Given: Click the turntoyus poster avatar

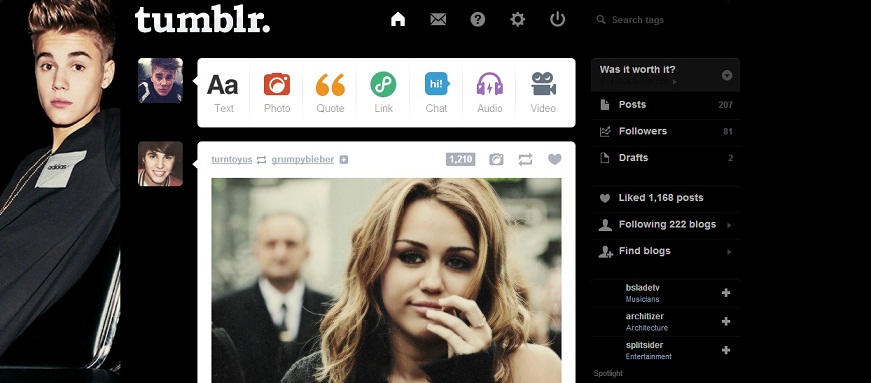Looking at the screenshot, I should coord(161,163).
